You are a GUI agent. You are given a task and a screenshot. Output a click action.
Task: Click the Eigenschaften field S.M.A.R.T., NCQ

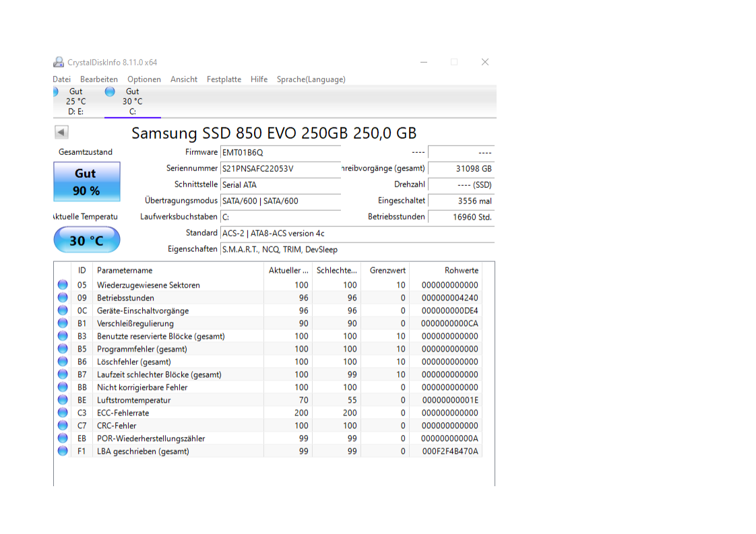[x=357, y=249]
